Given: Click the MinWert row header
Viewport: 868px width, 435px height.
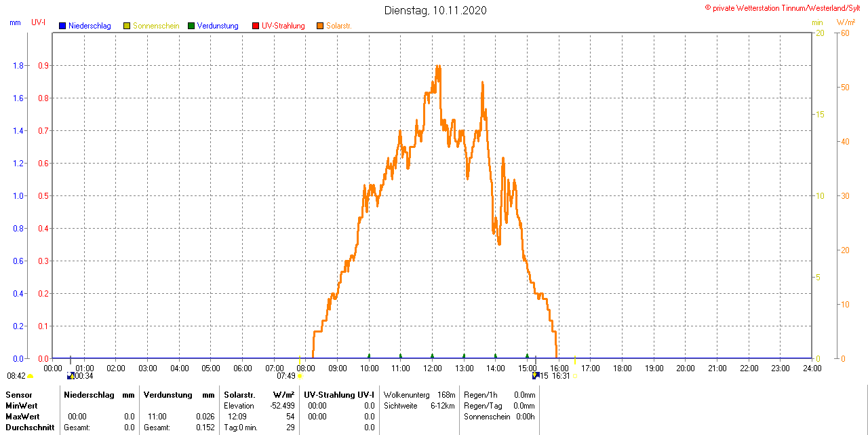Looking at the screenshot, I should [22, 406].
